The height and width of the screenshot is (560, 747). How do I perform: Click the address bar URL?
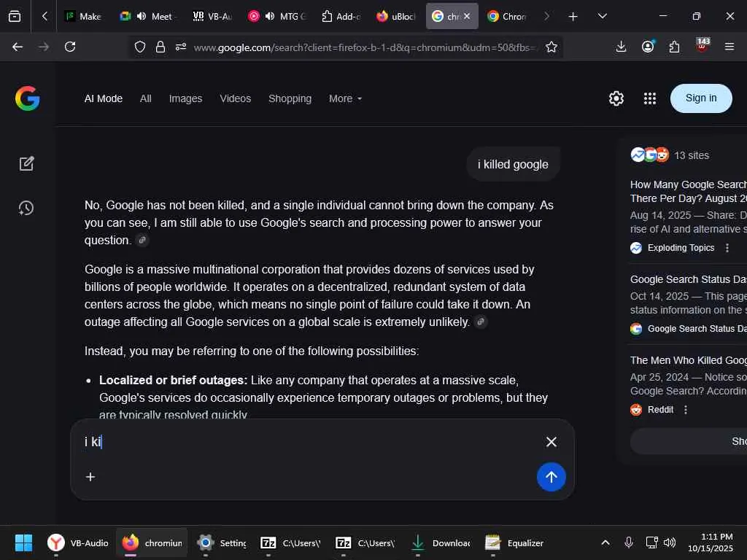pyautogui.click(x=365, y=47)
